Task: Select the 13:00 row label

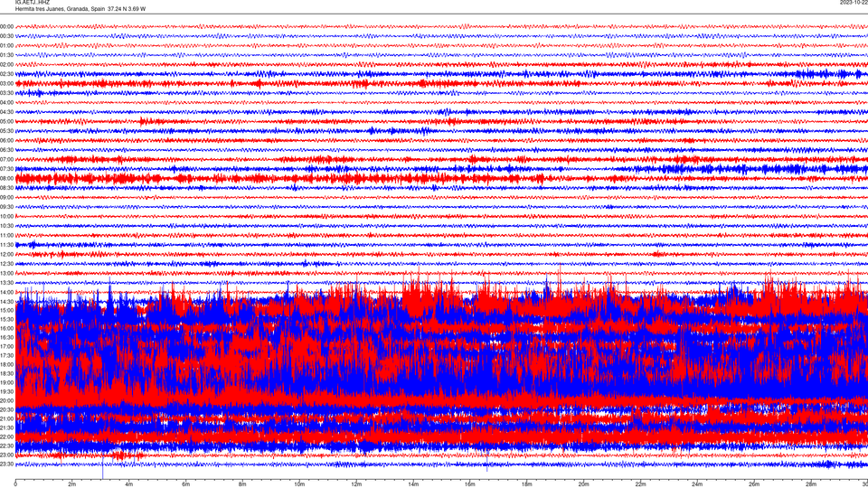Action: pos(7,273)
